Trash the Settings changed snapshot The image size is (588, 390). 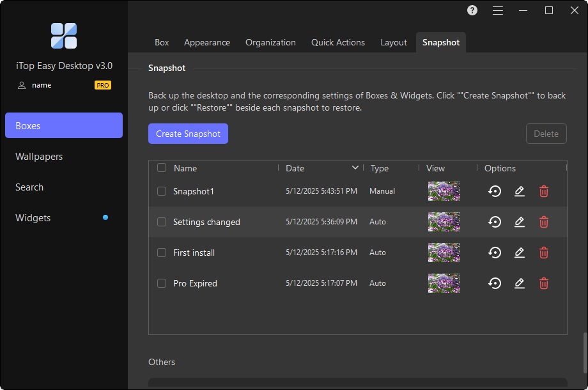pyautogui.click(x=544, y=222)
